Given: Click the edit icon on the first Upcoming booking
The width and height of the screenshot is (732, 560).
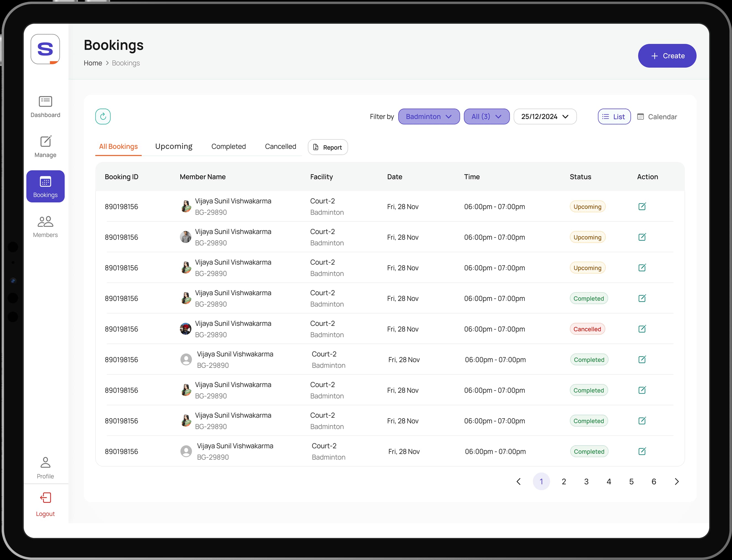Looking at the screenshot, I should point(642,206).
